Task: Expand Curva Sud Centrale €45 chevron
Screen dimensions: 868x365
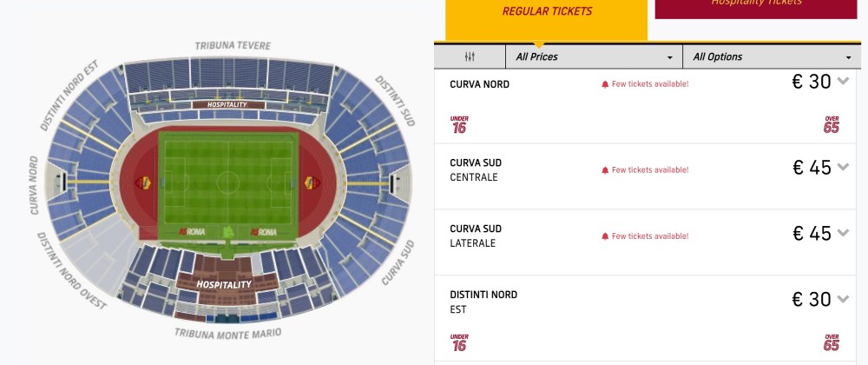Action: tap(843, 168)
